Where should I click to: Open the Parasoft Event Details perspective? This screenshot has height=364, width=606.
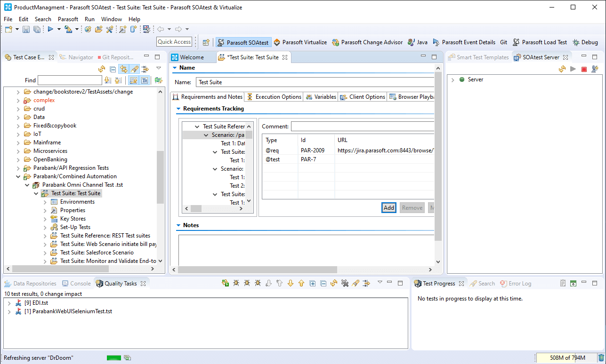point(464,42)
